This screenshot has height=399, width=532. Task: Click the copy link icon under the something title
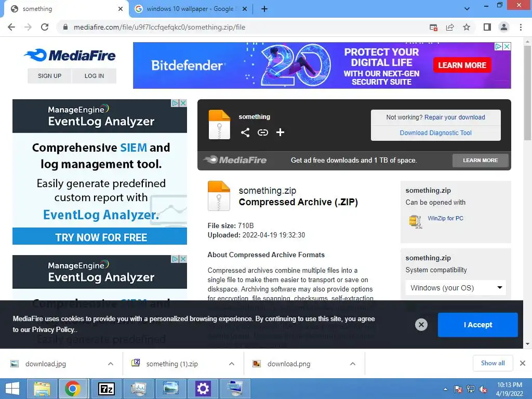point(262,132)
